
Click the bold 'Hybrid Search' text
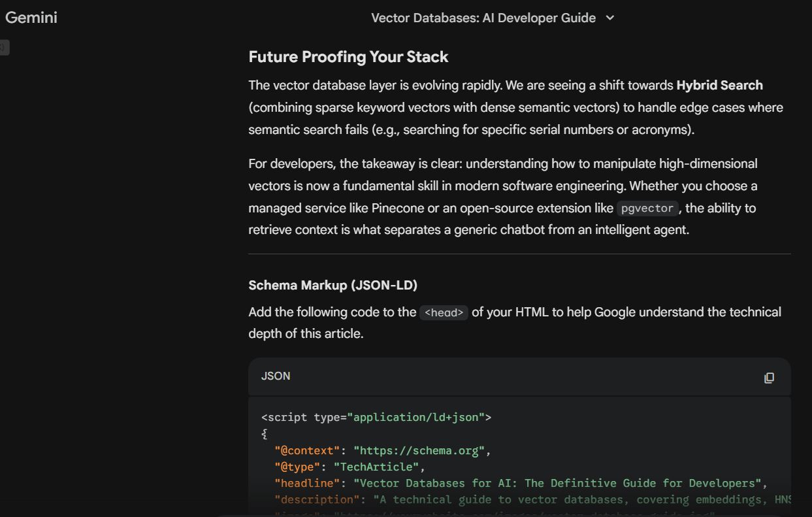(719, 86)
